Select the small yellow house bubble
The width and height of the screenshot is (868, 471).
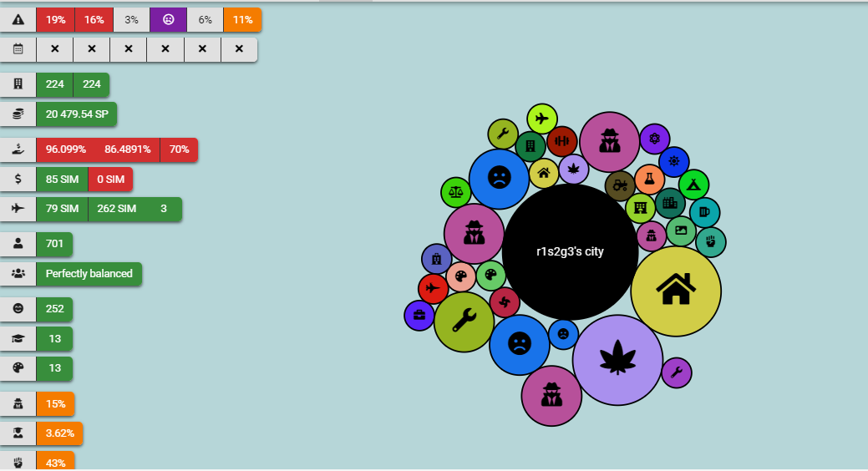(544, 173)
